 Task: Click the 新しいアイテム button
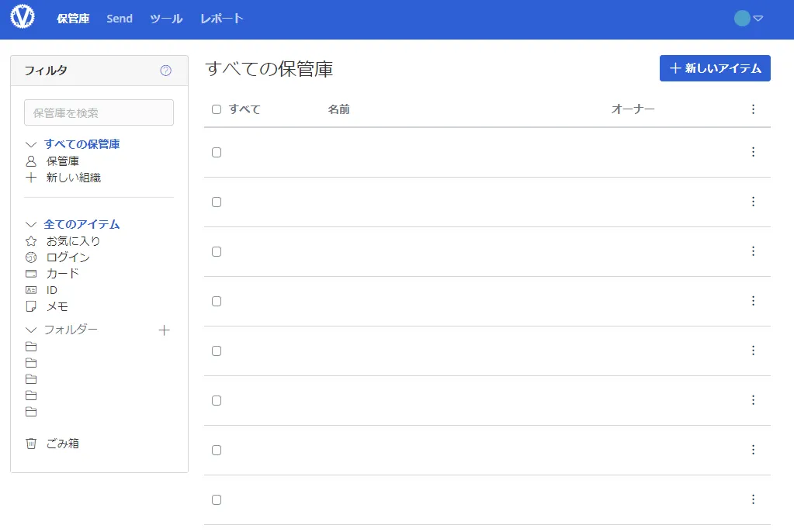[x=714, y=68]
